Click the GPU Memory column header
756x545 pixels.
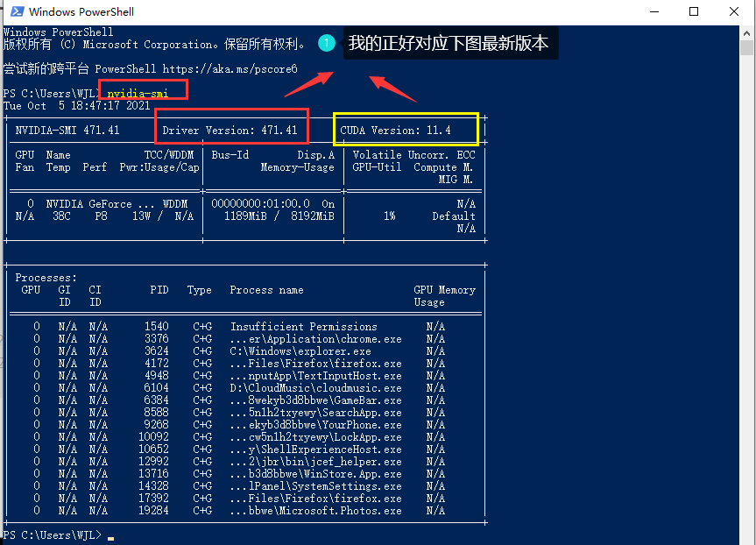(x=444, y=290)
